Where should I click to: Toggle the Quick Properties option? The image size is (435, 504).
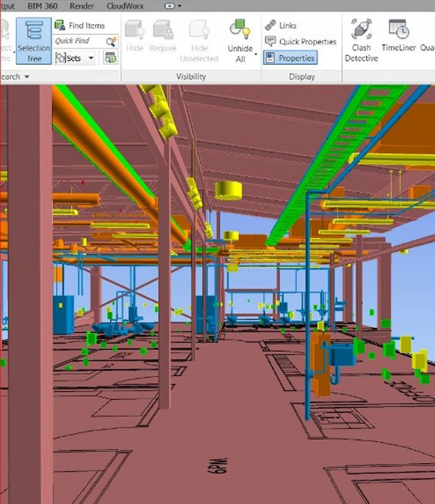coord(300,41)
